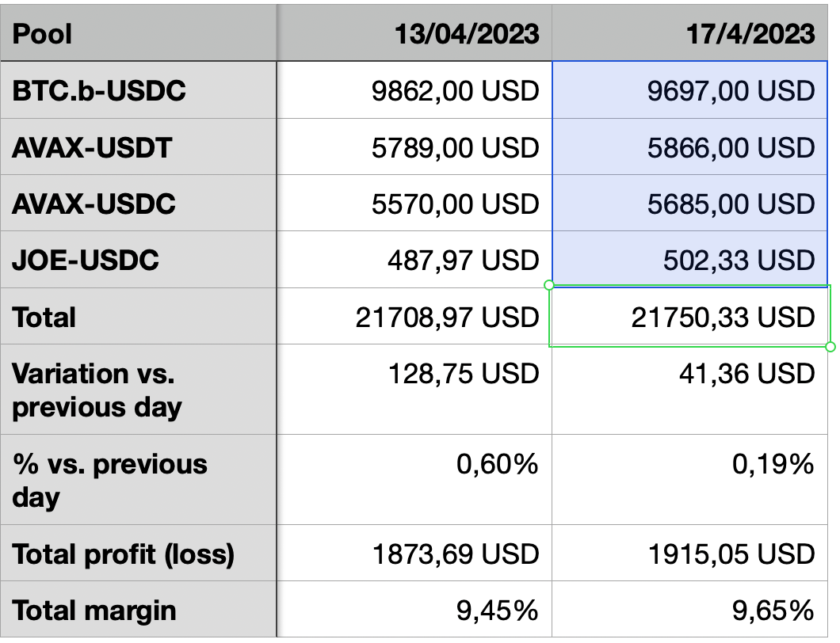Select the 5789,00 USD cell
The image size is (840, 643).
[x=414, y=147]
